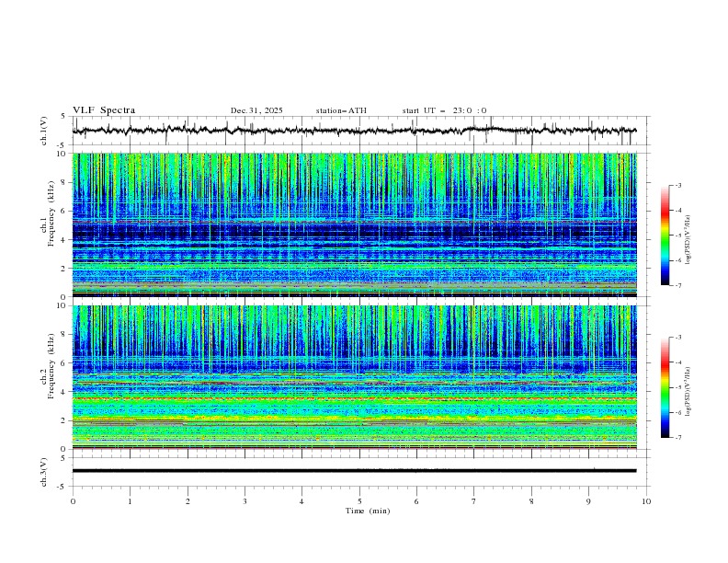Select the "Dec.31, 2025" date label

tap(256, 110)
